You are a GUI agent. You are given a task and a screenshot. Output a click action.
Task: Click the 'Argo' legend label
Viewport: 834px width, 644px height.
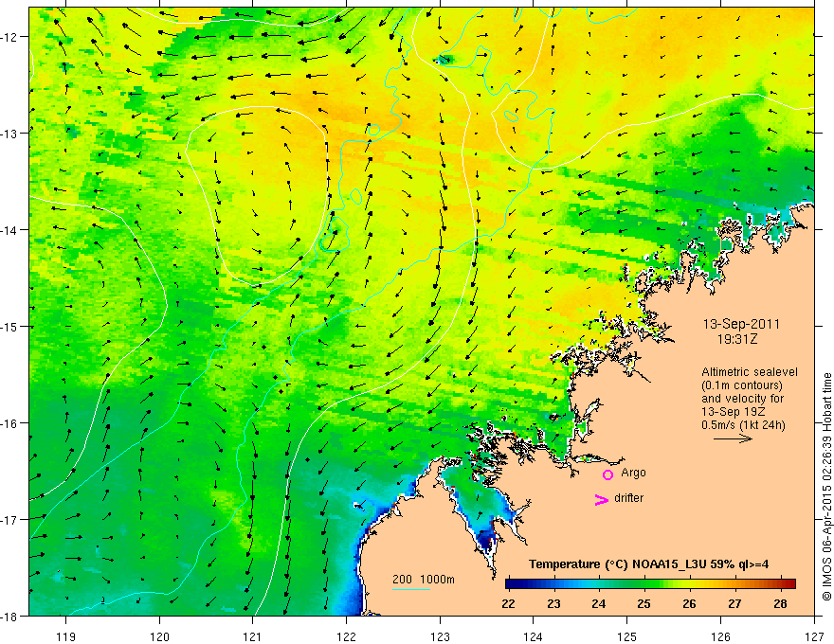pos(633,473)
